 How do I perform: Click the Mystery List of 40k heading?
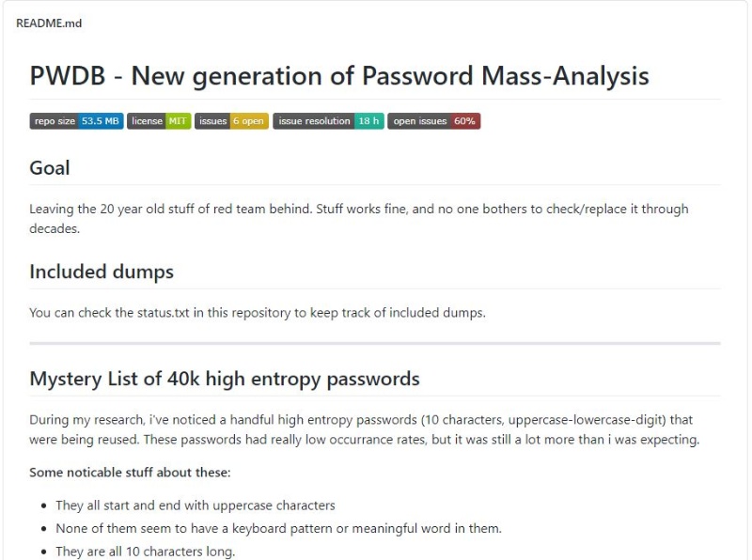coord(225,379)
